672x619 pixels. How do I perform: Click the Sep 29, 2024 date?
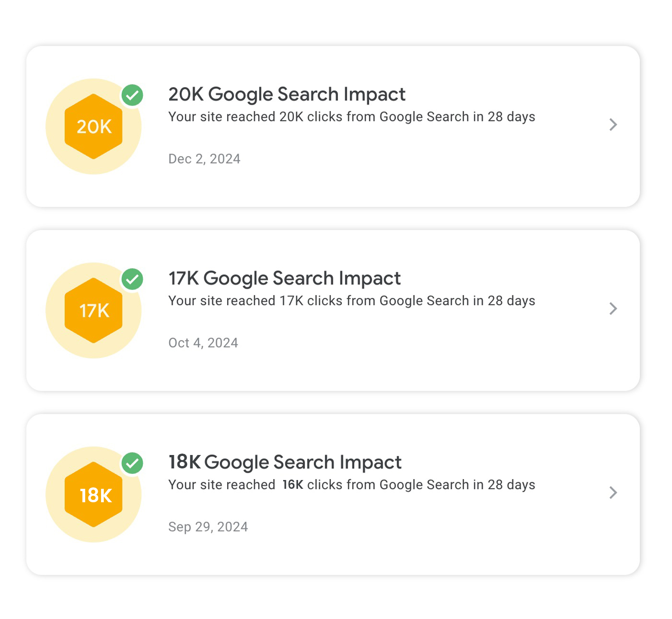(208, 527)
